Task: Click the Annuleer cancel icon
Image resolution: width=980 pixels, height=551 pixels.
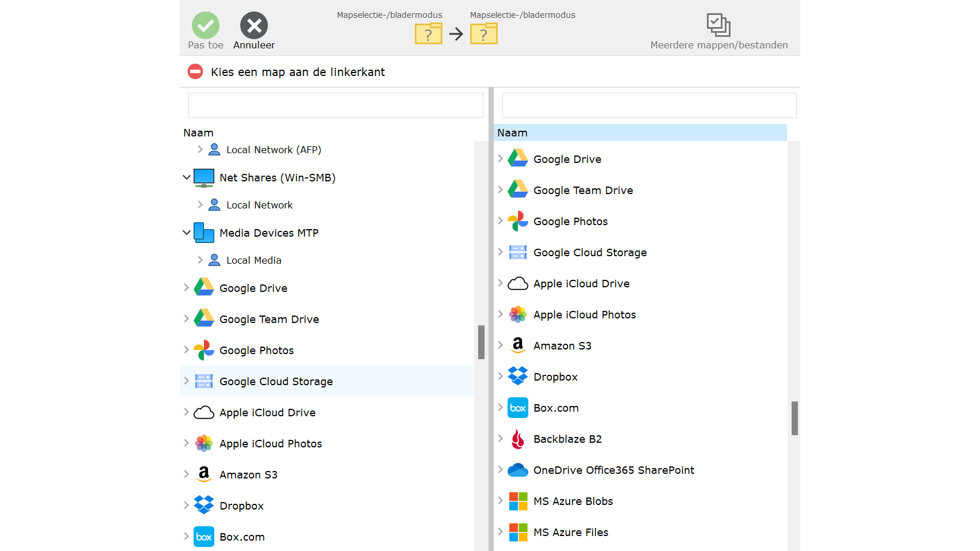Action: (254, 26)
